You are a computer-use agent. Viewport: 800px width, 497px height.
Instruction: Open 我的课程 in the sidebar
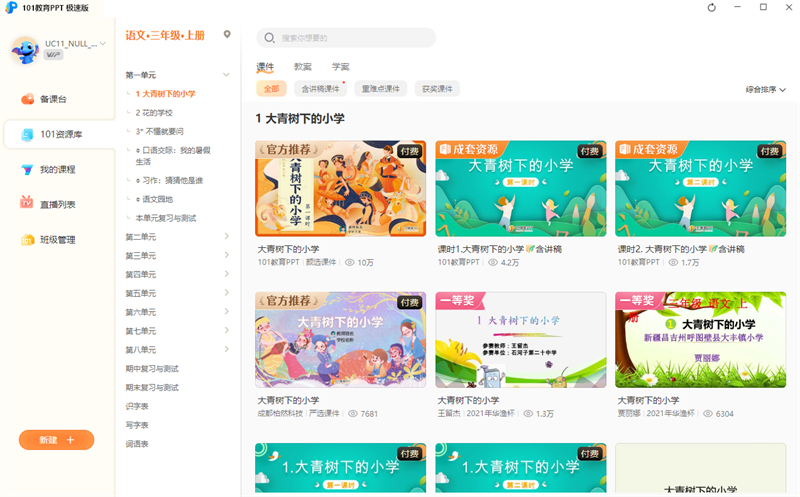pyautogui.click(x=48, y=169)
